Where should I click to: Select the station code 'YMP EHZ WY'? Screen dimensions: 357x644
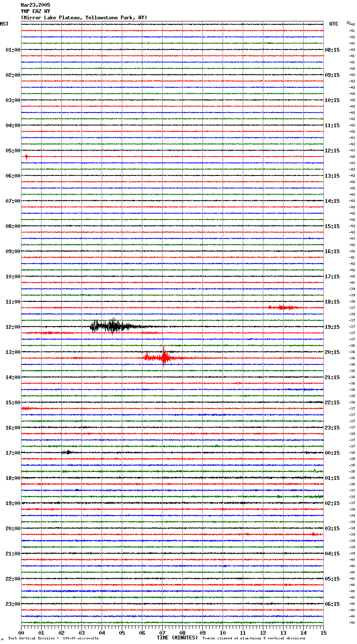point(35,11)
